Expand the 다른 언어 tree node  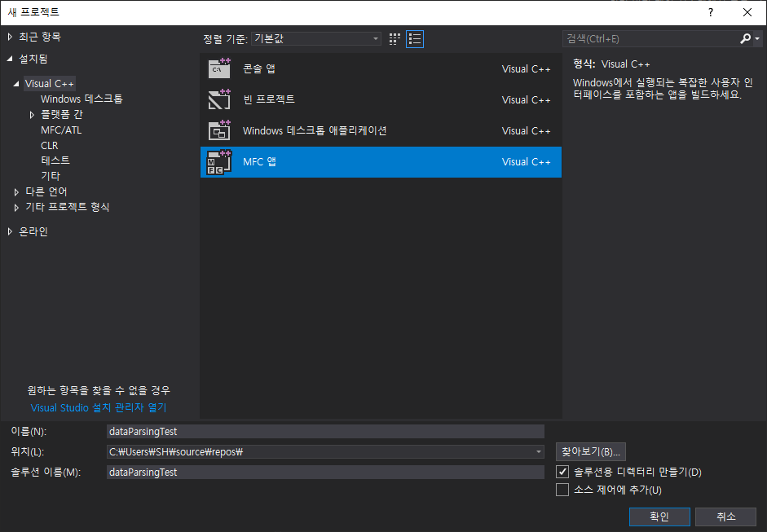(x=16, y=191)
